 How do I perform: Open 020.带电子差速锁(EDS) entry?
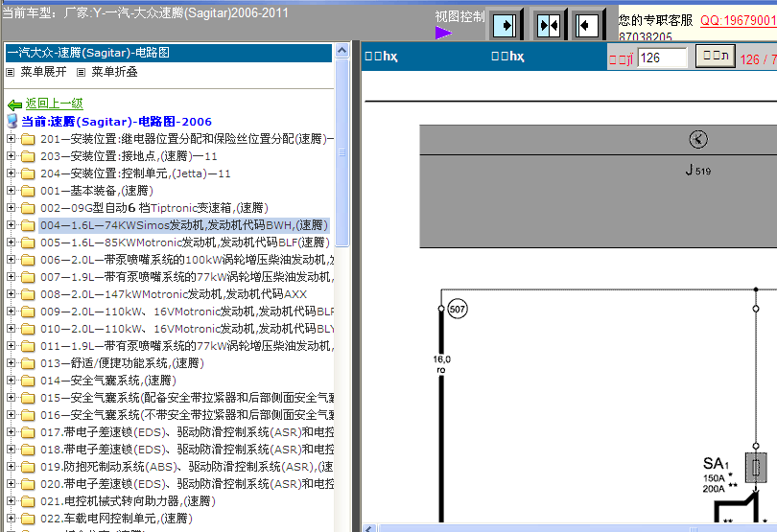[x=187, y=484]
